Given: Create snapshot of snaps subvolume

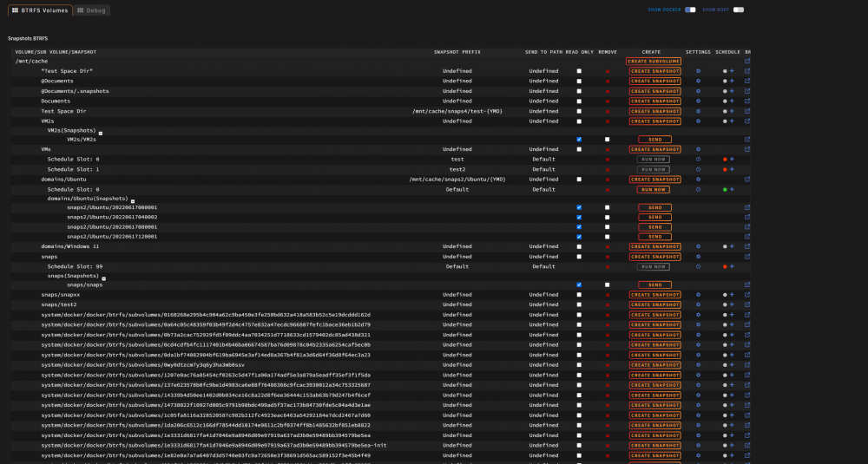Looking at the screenshot, I should (x=654, y=257).
